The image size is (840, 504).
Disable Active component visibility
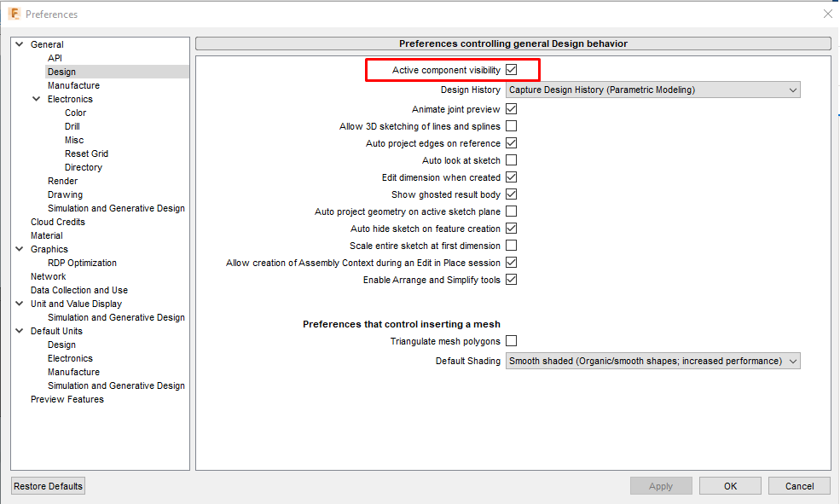511,69
